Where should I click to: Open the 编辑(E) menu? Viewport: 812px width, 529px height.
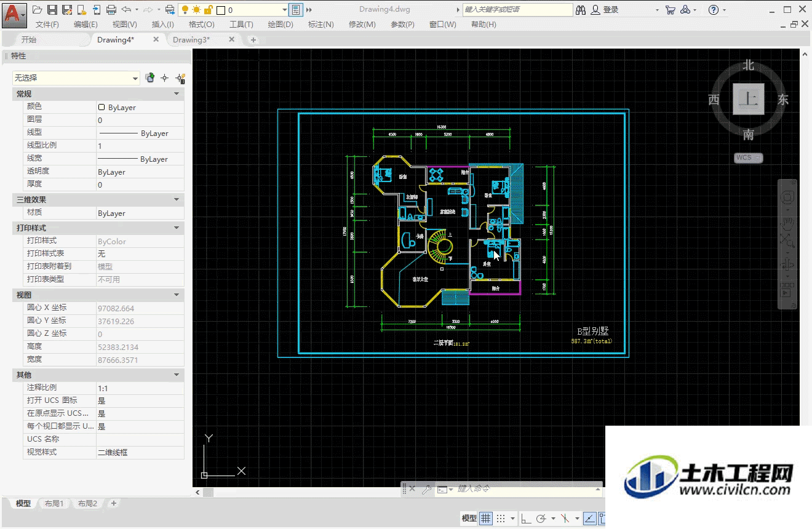[x=86, y=25]
